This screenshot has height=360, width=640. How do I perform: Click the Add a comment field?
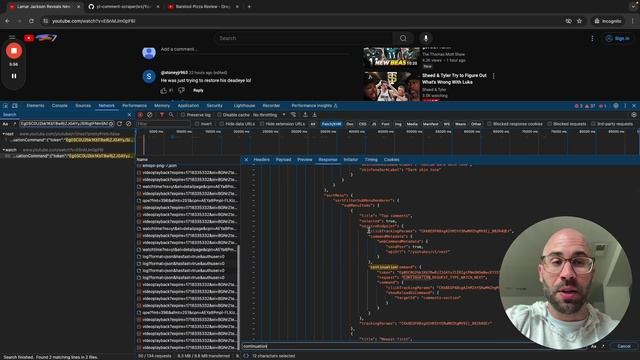[x=255, y=49]
